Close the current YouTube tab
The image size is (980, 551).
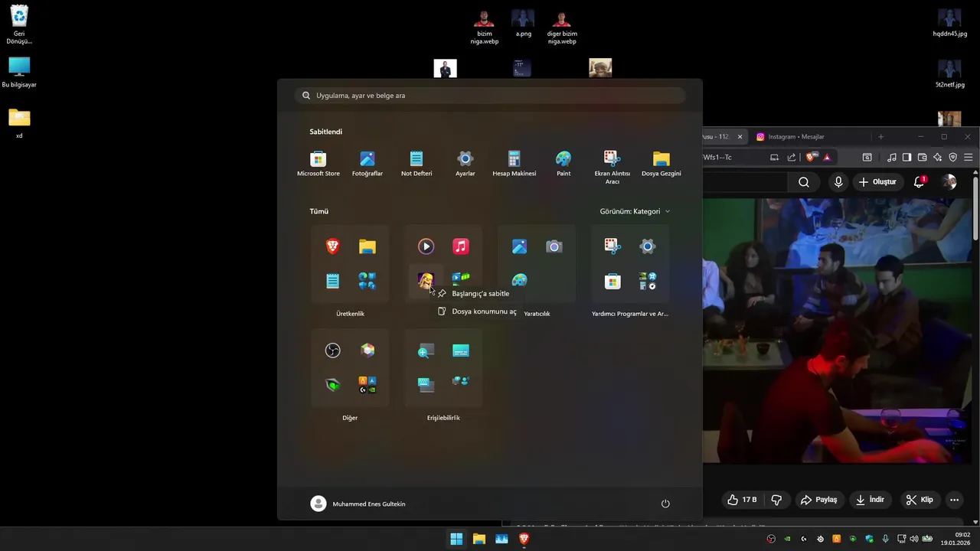tap(740, 137)
